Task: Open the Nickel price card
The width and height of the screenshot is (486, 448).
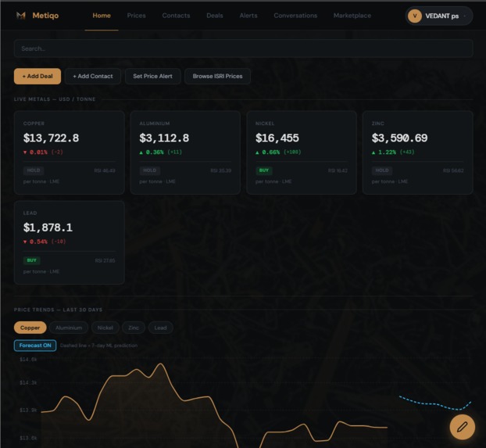Action: [x=302, y=152]
